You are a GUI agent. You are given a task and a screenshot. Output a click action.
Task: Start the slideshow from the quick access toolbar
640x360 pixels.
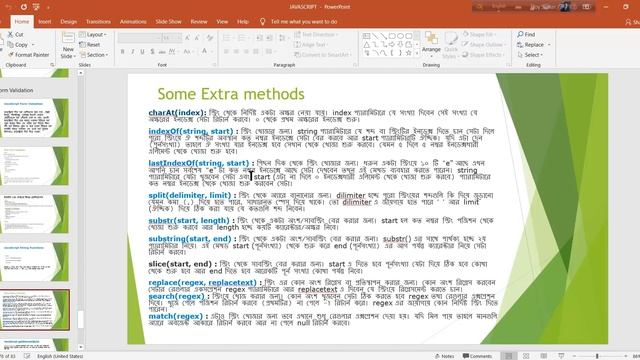tap(36, 7)
